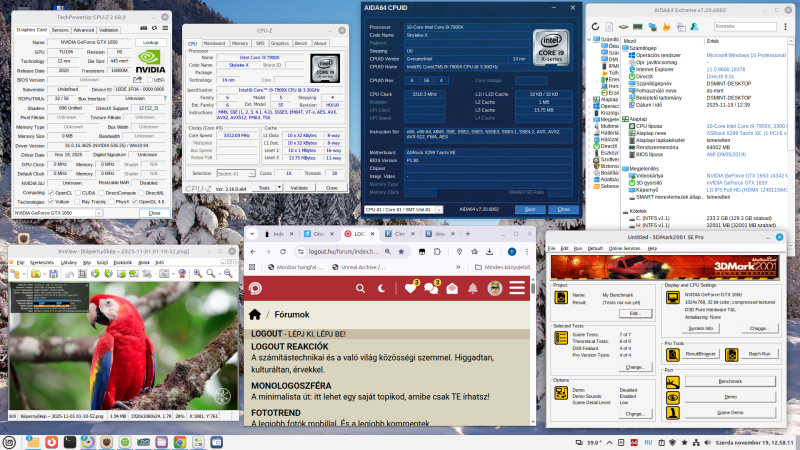Switch to the Bench tab in CPU-Z
This screenshot has width=800, height=450.
point(301,43)
